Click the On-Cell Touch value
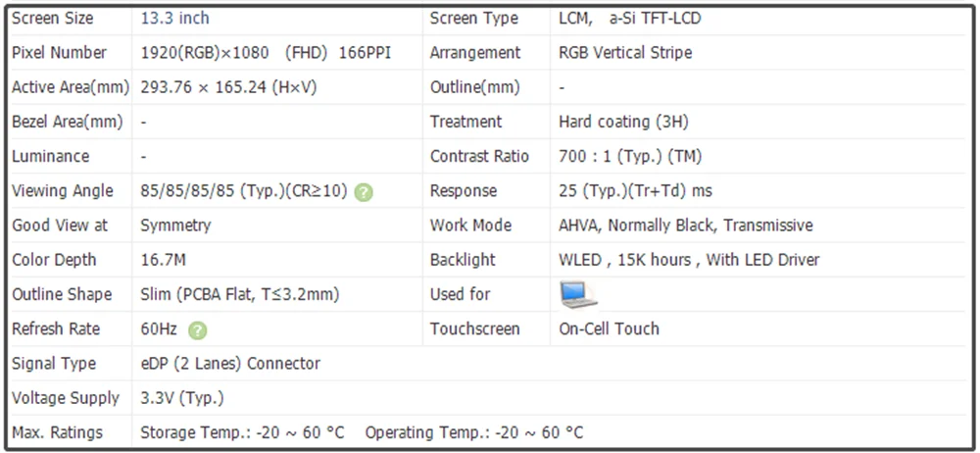 click(609, 329)
